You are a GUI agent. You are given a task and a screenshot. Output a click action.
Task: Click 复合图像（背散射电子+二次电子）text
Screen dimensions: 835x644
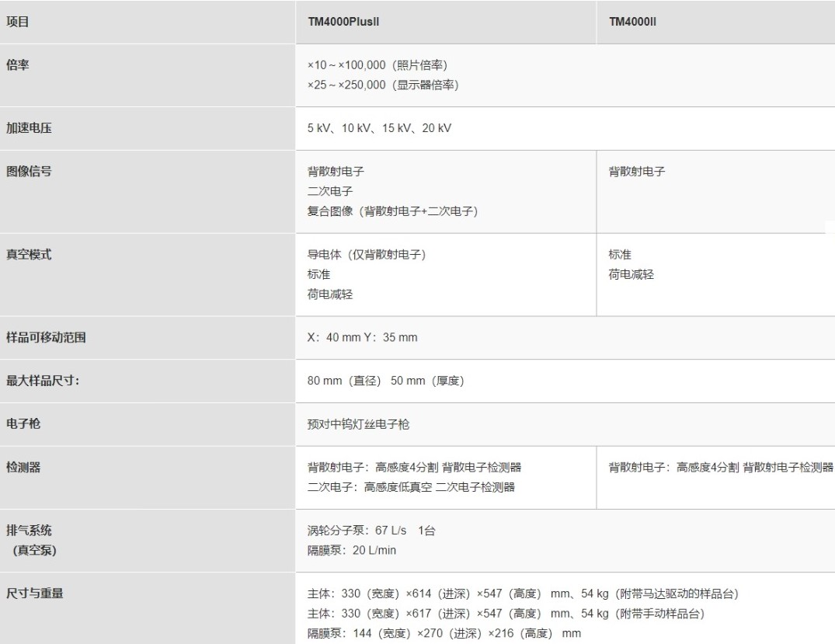(x=392, y=211)
